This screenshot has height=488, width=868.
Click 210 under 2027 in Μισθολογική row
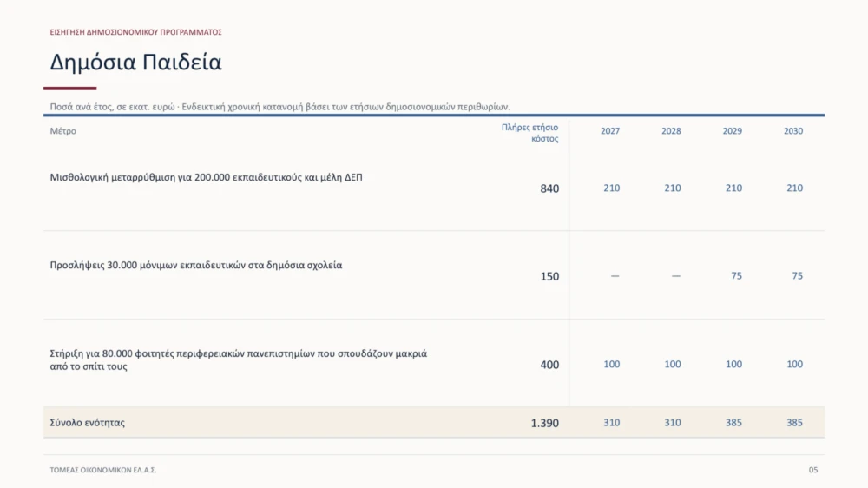pyautogui.click(x=612, y=188)
